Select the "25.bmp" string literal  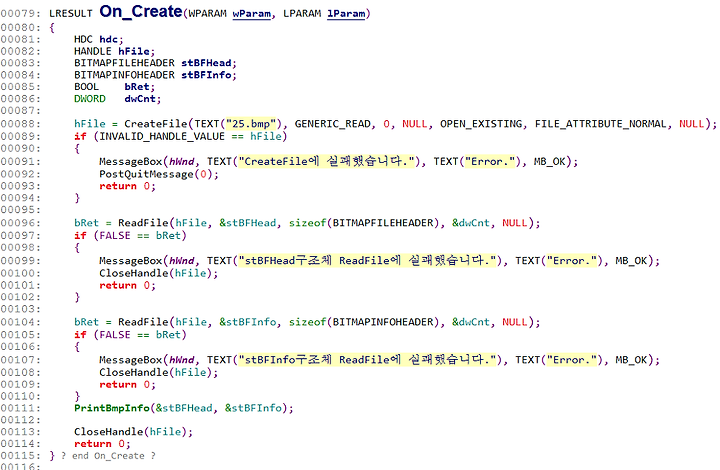251,124
